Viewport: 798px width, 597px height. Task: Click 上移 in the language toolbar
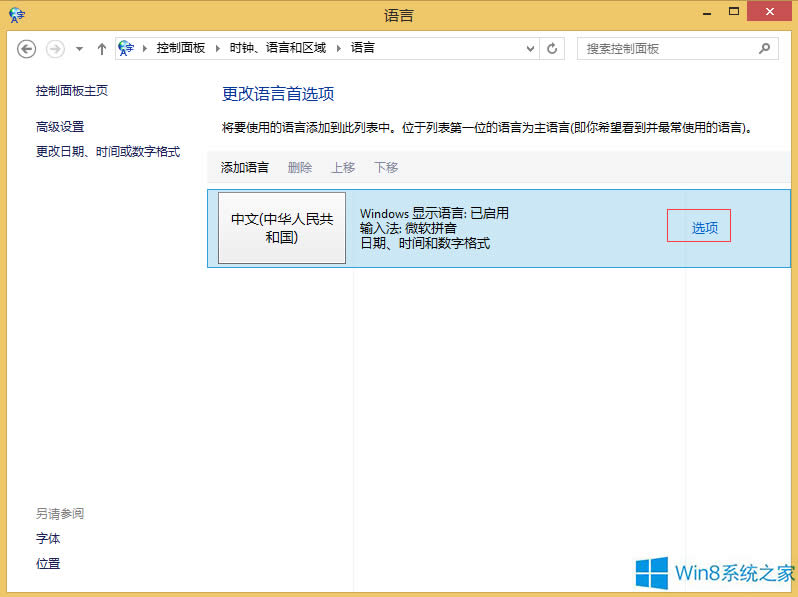[x=343, y=167]
